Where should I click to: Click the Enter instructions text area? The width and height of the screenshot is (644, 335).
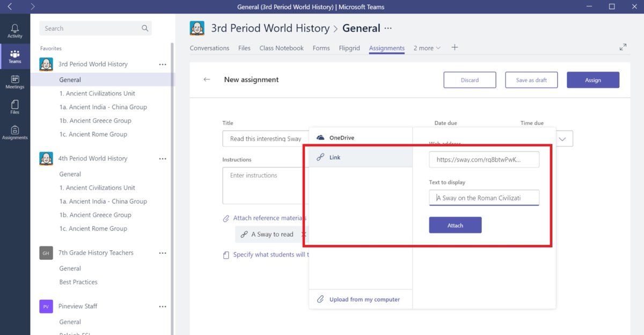tap(266, 186)
